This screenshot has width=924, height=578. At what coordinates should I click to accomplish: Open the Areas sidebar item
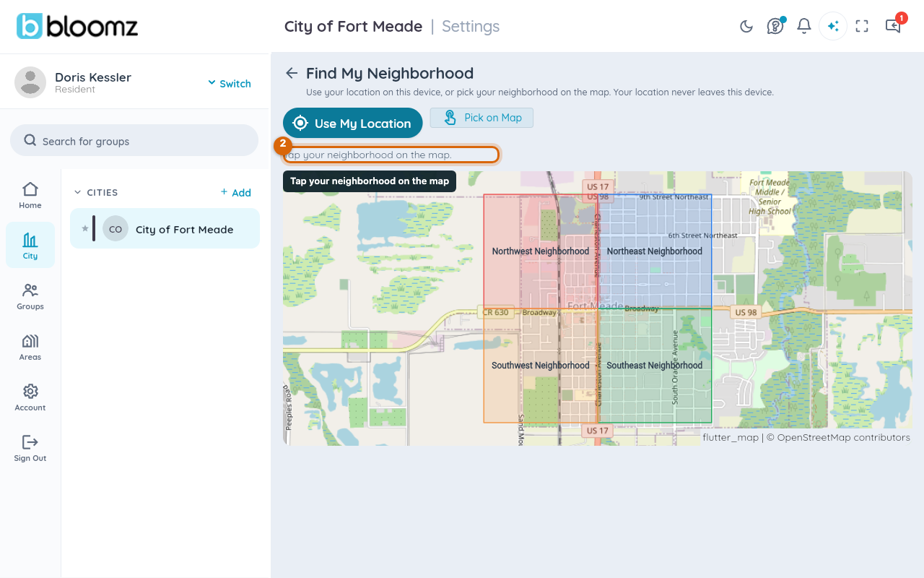[30, 347]
